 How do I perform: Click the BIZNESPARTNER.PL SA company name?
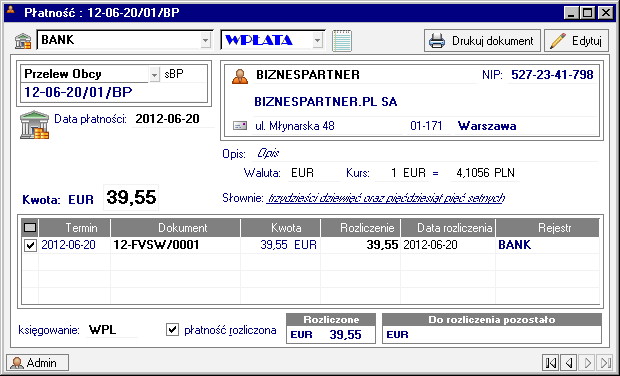coord(325,102)
